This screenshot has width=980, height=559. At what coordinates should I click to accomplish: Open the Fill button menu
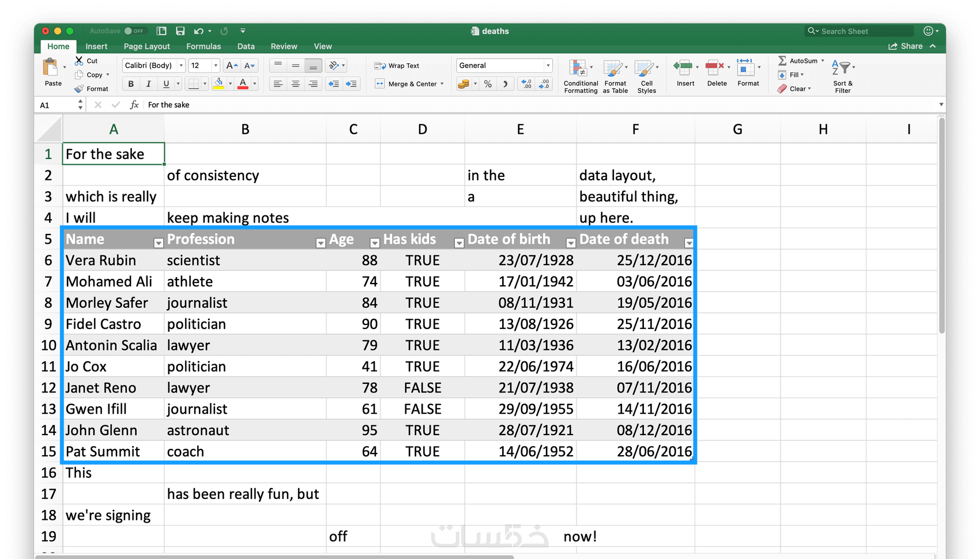coord(790,75)
